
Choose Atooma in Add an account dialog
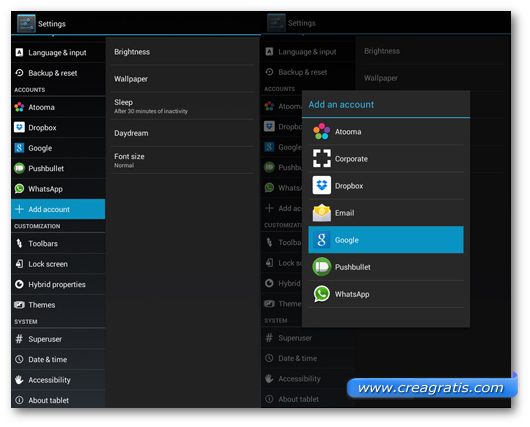(386, 132)
